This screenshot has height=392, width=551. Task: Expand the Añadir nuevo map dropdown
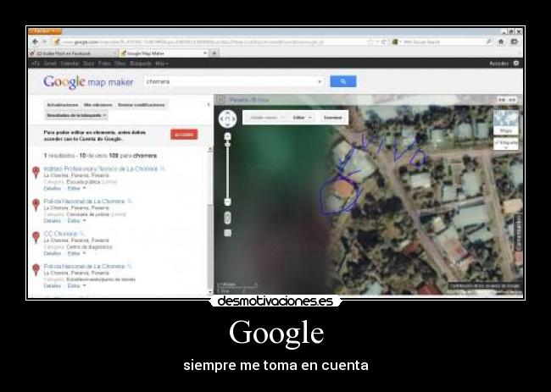click(267, 118)
